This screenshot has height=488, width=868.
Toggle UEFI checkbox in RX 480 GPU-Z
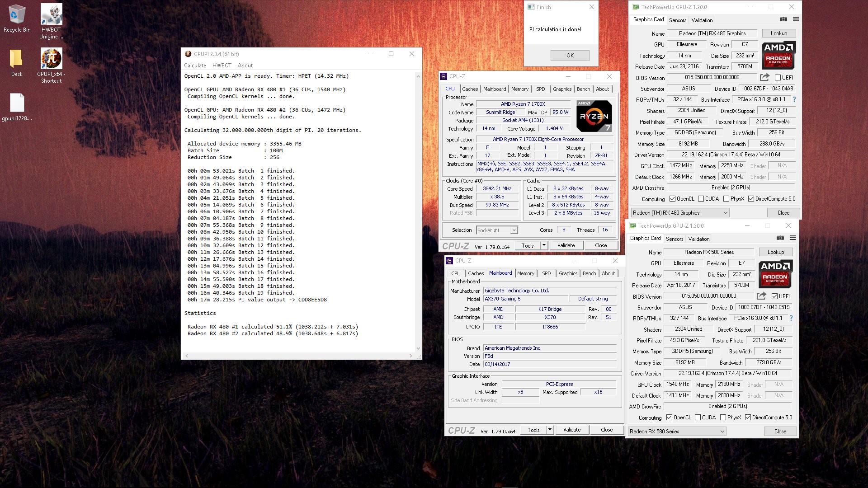click(778, 78)
